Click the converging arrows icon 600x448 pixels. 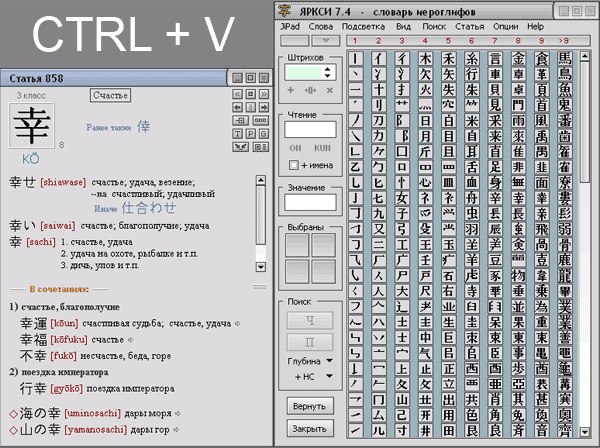pos(240,147)
